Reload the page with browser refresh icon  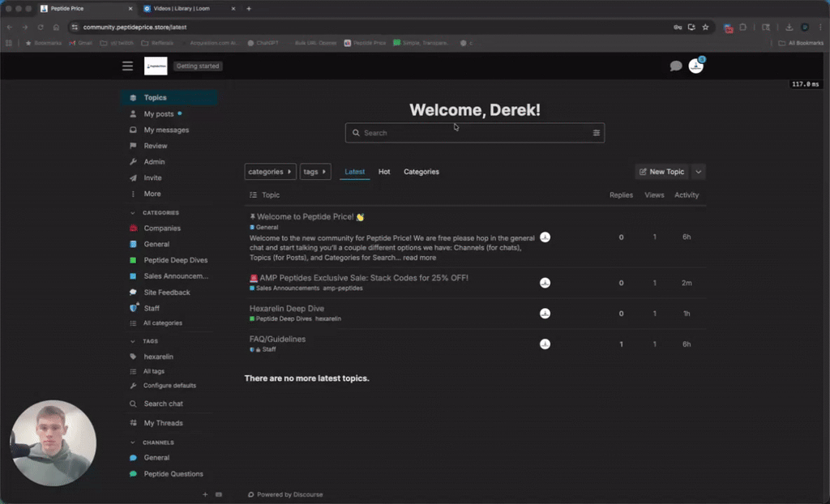41,27
